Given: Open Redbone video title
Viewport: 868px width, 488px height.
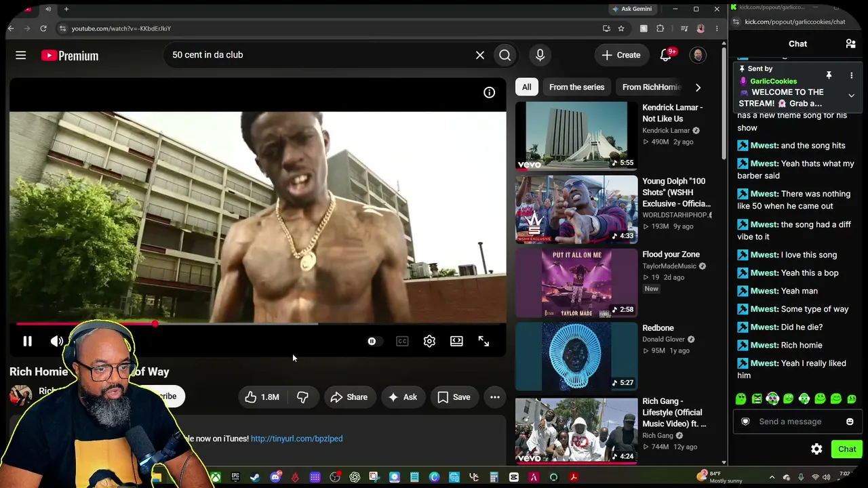Looking at the screenshot, I should pyautogui.click(x=658, y=328).
